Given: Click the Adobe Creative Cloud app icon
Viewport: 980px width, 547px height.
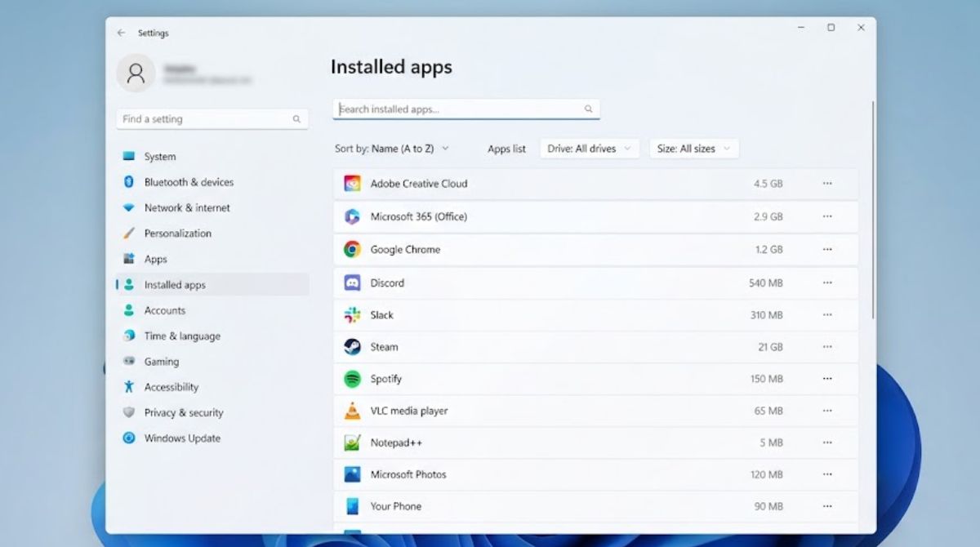Looking at the screenshot, I should pos(352,184).
